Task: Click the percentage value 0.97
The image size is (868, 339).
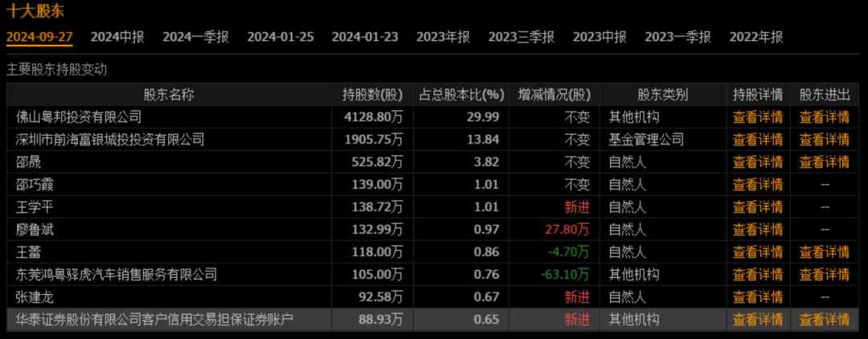Action: (x=486, y=230)
